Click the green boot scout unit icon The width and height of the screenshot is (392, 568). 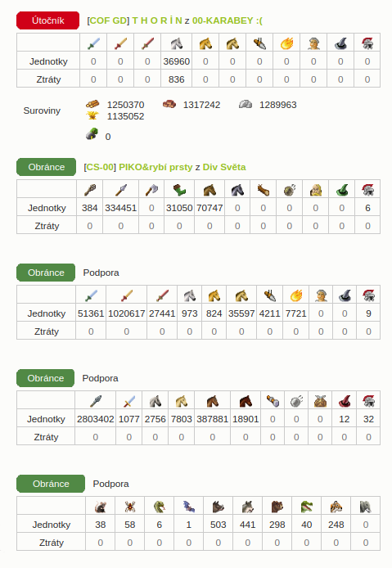click(179, 190)
